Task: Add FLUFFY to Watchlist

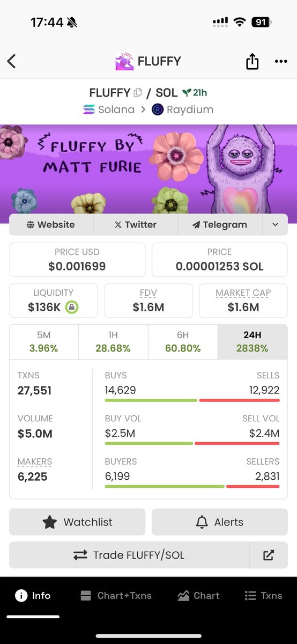Action: pyautogui.click(x=77, y=522)
